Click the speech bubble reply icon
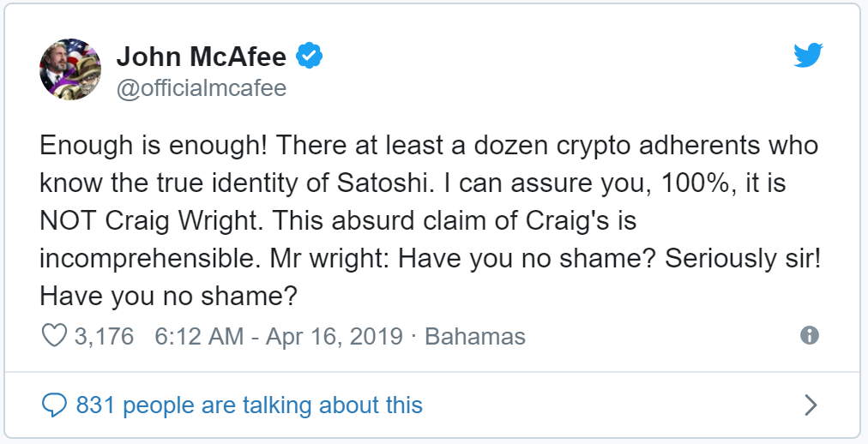Image resolution: width=868 pixels, height=444 pixels. (x=55, y=405)
